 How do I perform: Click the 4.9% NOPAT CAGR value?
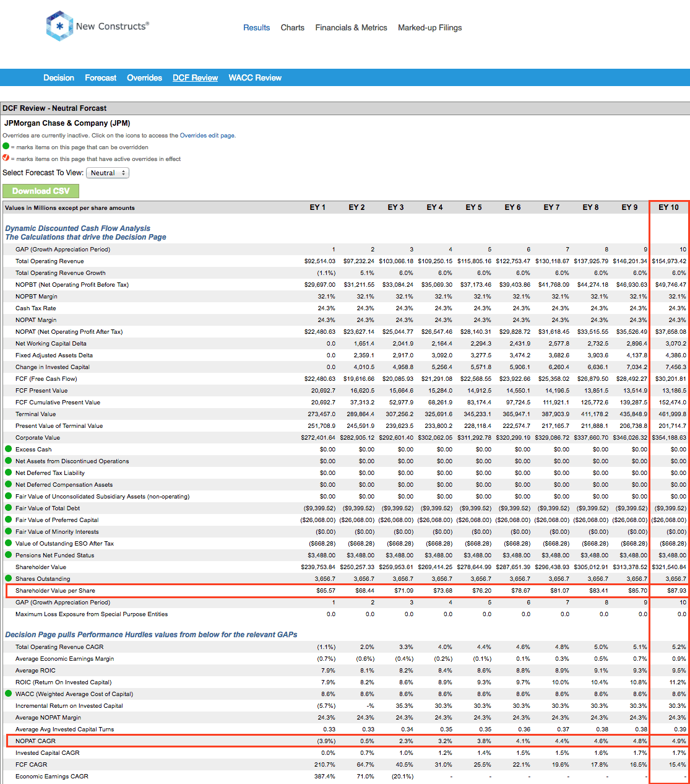point(679,741)
